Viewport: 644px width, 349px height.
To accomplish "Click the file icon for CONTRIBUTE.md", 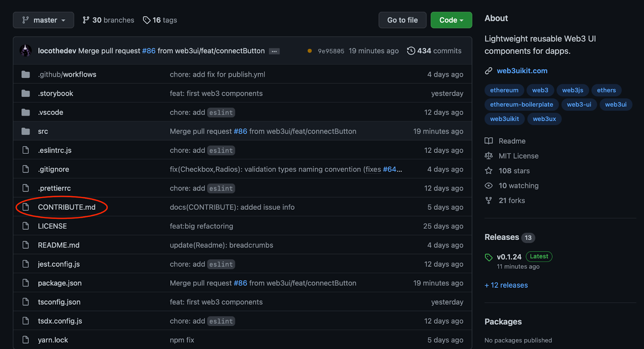I will [26, 207].
